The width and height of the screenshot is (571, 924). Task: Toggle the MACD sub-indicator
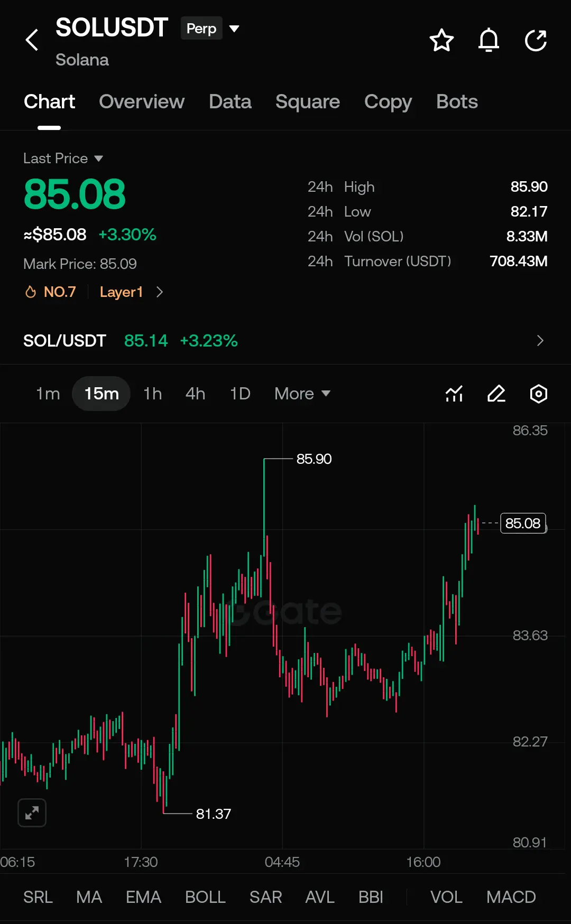(x=511, y=897)
